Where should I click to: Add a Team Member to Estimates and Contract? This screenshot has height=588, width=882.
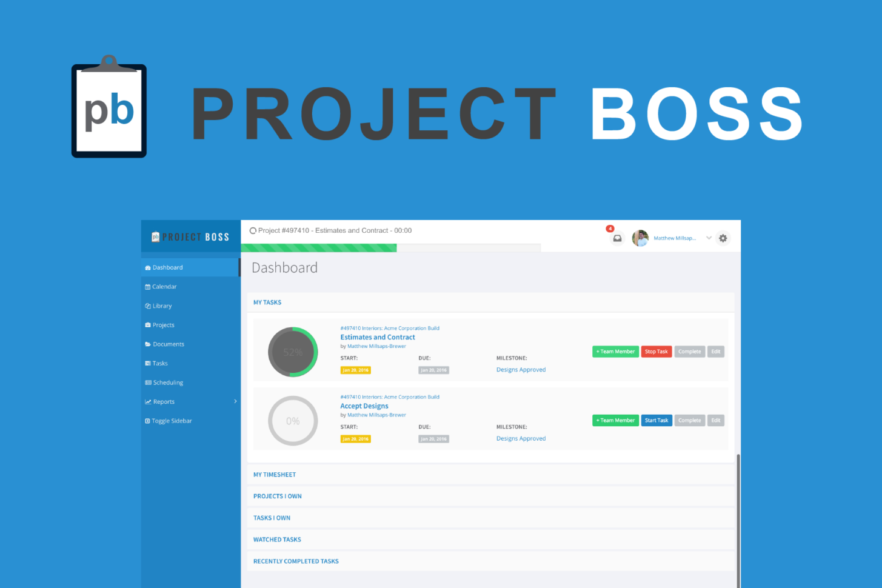(615, 351)
